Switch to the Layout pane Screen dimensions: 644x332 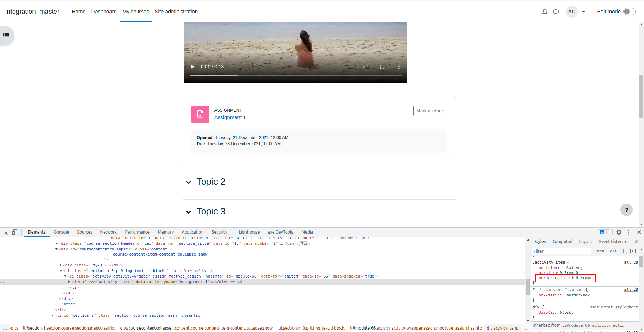tap(586, 242)
